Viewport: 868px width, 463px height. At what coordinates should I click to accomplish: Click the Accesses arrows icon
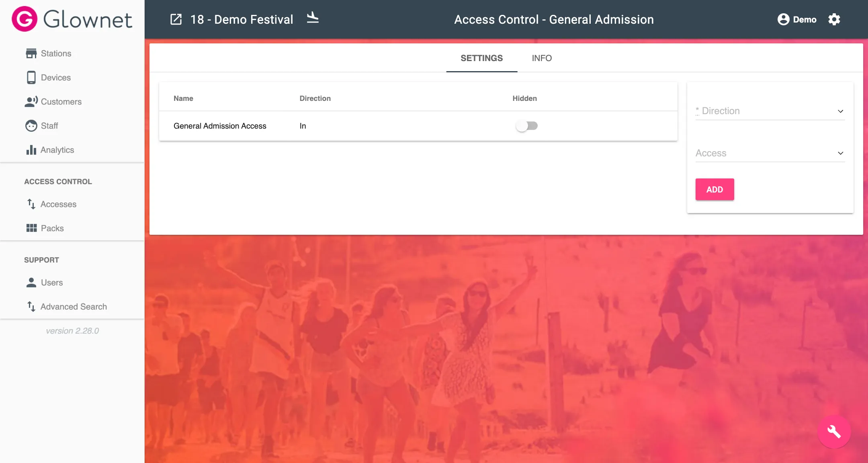tap(31, 204)
